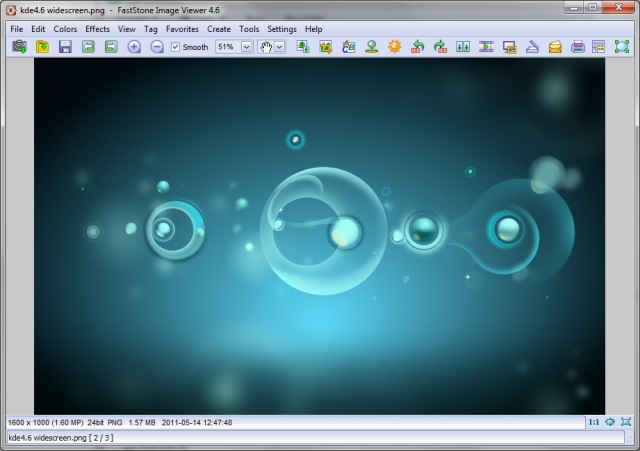Start slideshow with the film strip icon
The height and width of the screenshot is (451, 640).
(486, 47)
